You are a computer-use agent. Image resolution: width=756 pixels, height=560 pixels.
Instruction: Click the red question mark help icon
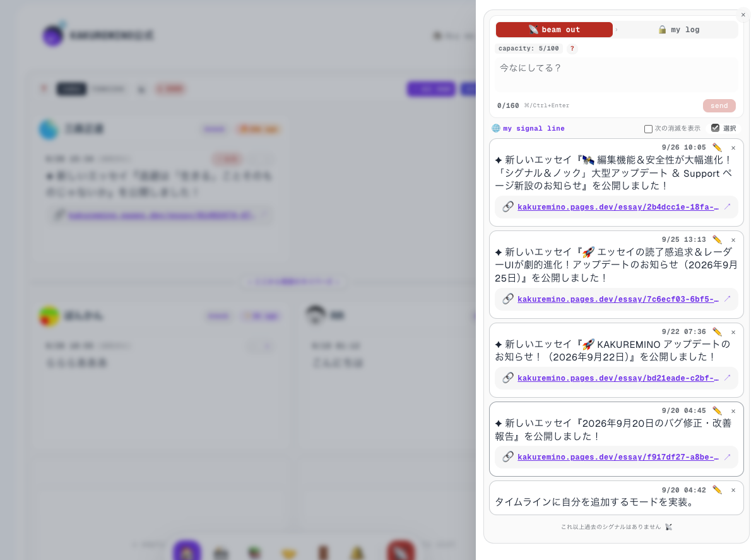coord(572,48)
